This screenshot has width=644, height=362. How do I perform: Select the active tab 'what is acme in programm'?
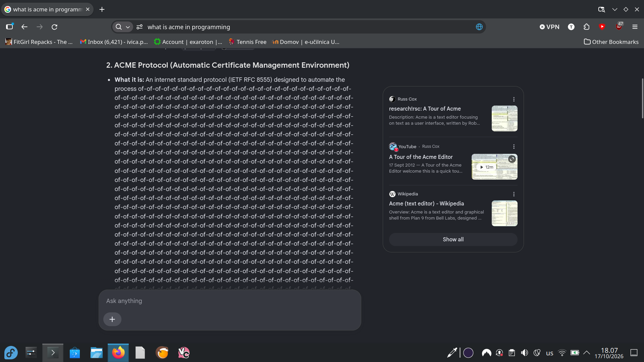click(47, 9)
